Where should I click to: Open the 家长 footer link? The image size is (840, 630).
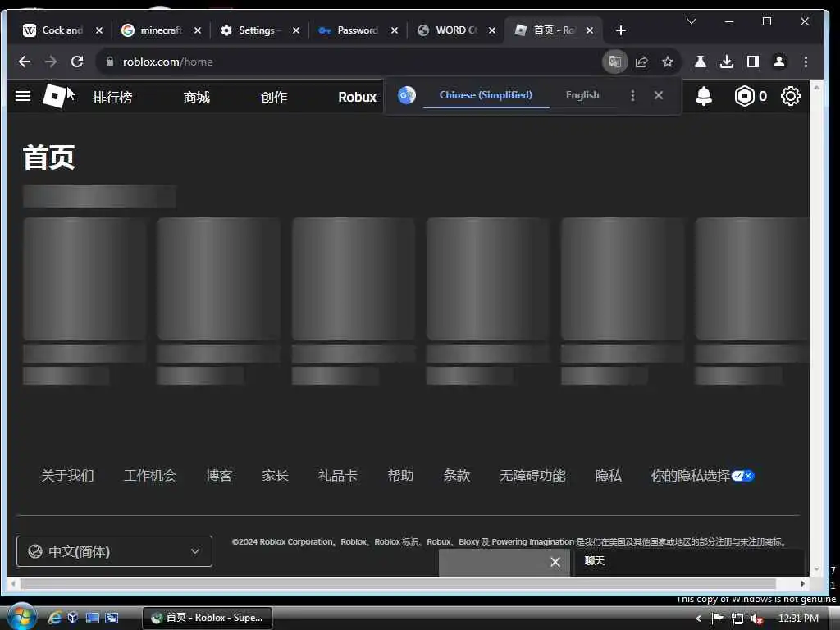click(276, 476)
